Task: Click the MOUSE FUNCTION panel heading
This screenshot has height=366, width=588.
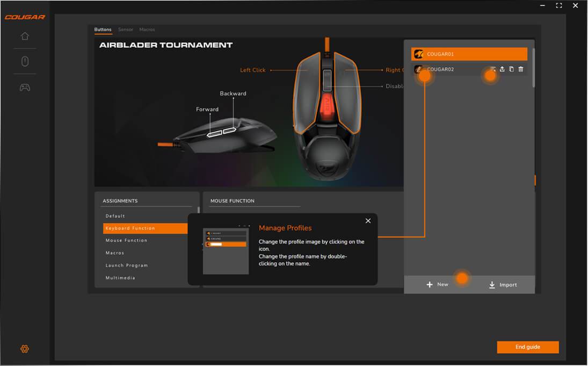Action: pos(232,201)
